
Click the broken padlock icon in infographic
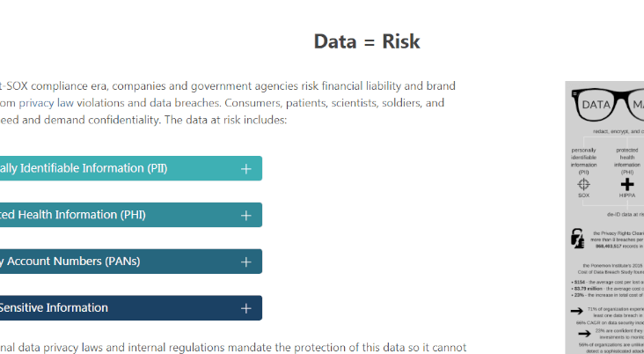point(577,239)
